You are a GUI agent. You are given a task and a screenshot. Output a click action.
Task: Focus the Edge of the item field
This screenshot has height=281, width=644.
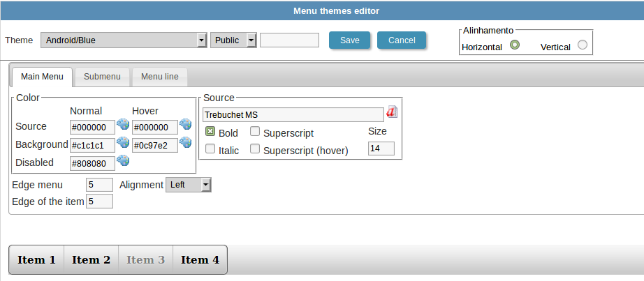[99, 202]
